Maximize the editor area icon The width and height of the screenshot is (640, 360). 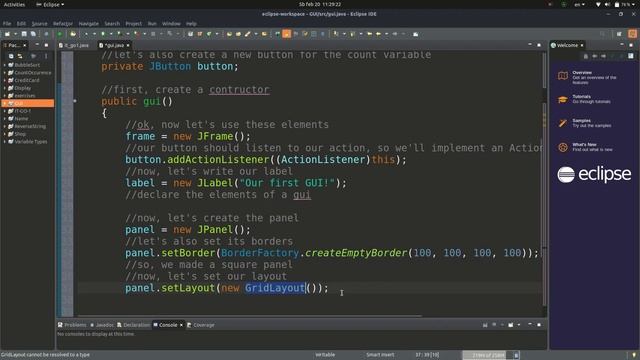(x=539, y=45)
